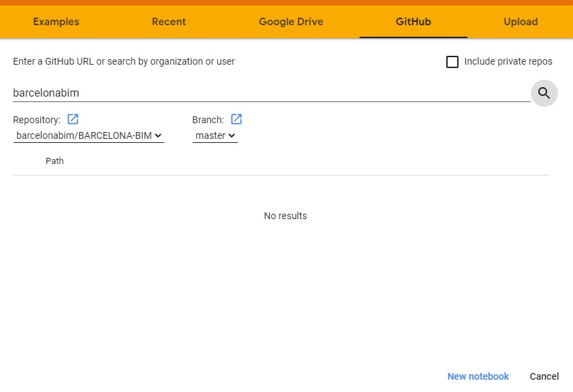
Task: Click the Path column header
Action: point(55,161)
